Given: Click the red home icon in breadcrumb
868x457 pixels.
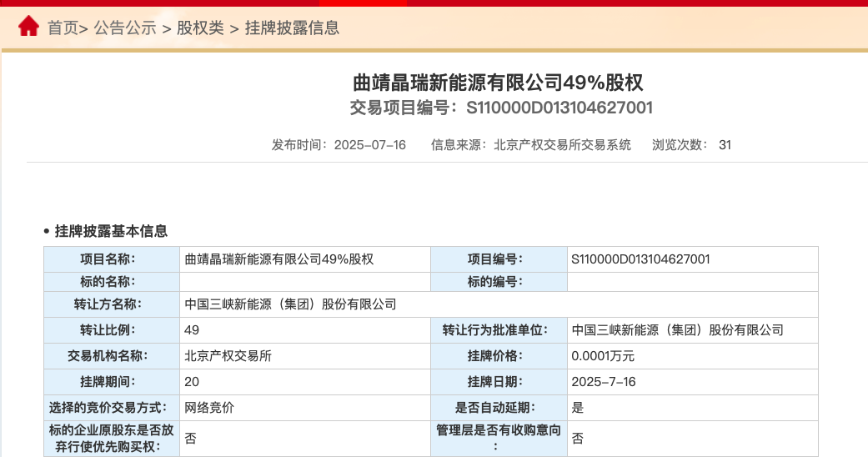Looking at the screenshot, I should (x=28, y=27).
